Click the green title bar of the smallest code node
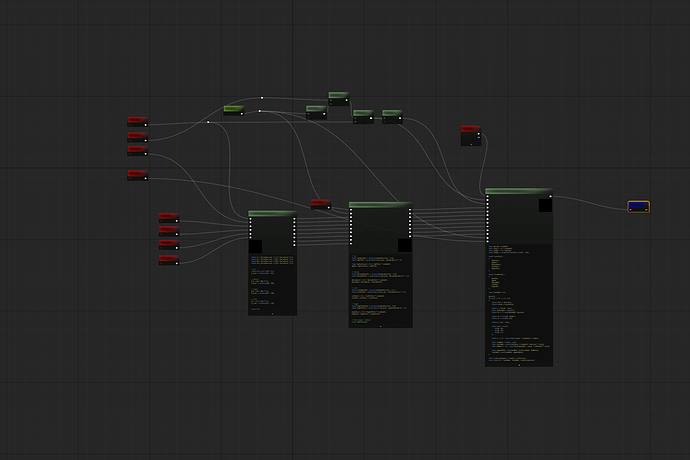Image resolution: width=690 pixels, height=460 pixels. tap(272, 213)
